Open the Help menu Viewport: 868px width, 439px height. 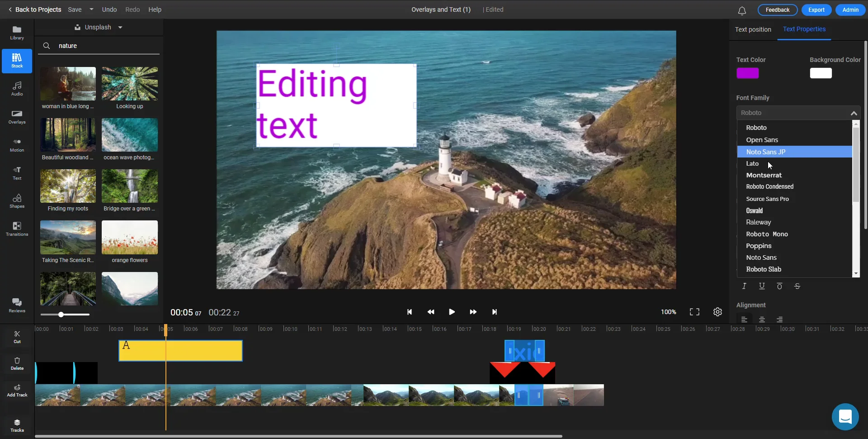tap(155, 10)
